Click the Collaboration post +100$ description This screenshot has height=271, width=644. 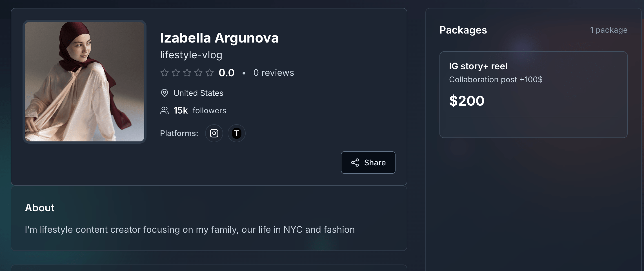(496, 79)
